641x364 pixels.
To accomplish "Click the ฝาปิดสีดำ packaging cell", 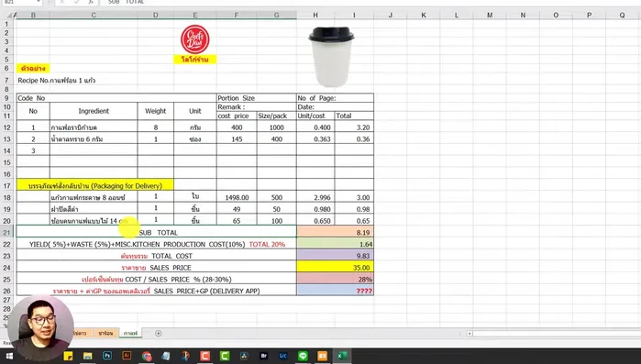I will point(94,209).
